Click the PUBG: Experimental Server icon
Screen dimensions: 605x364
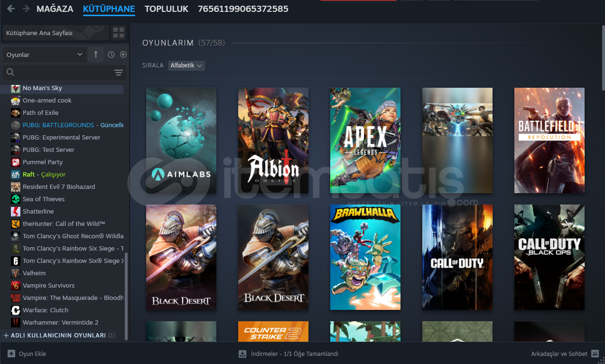[x=16, y=138]
